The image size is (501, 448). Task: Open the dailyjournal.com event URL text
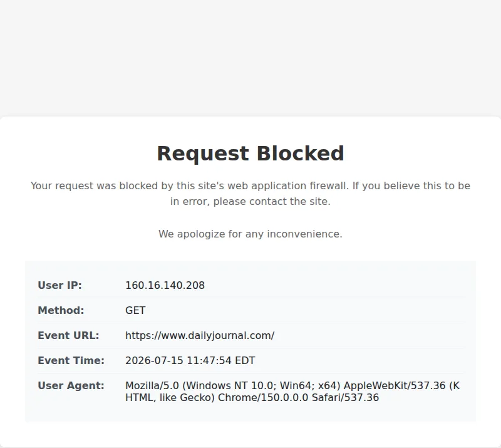coord(200,335)
